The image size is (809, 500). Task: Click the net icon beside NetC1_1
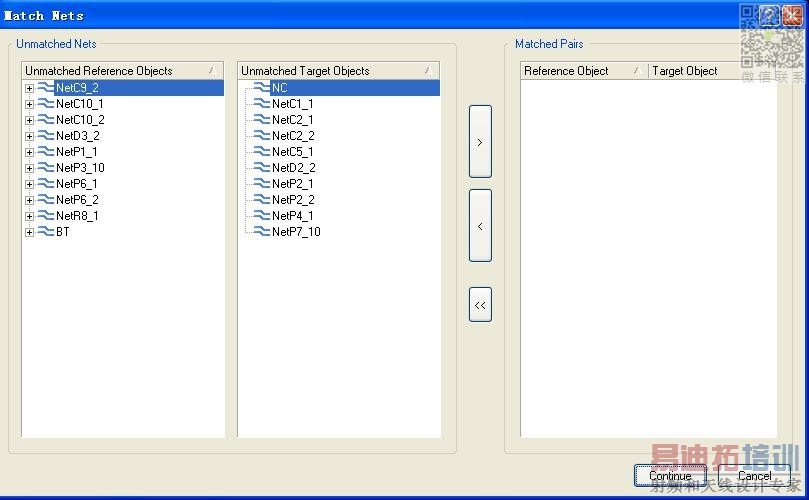(x=262, y=103)
